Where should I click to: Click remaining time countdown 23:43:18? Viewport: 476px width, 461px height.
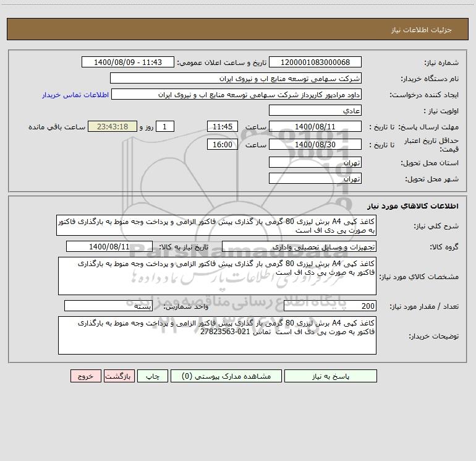coord(113,126)
